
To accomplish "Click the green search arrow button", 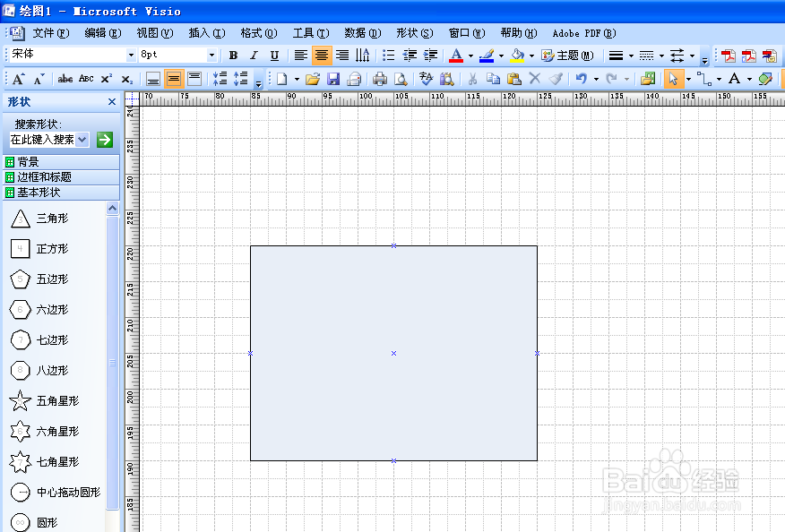I will [x=105, y=140].
